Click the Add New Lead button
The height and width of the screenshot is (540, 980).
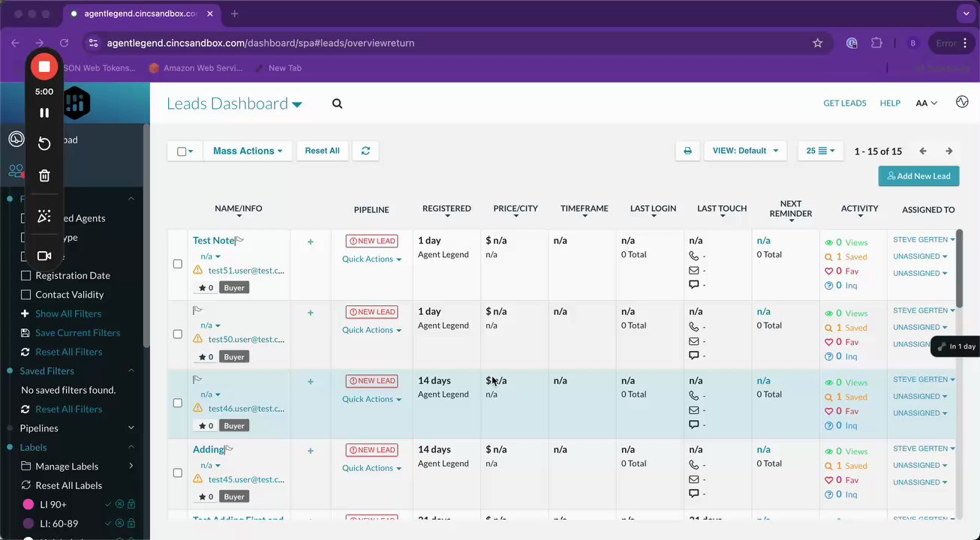918,176
